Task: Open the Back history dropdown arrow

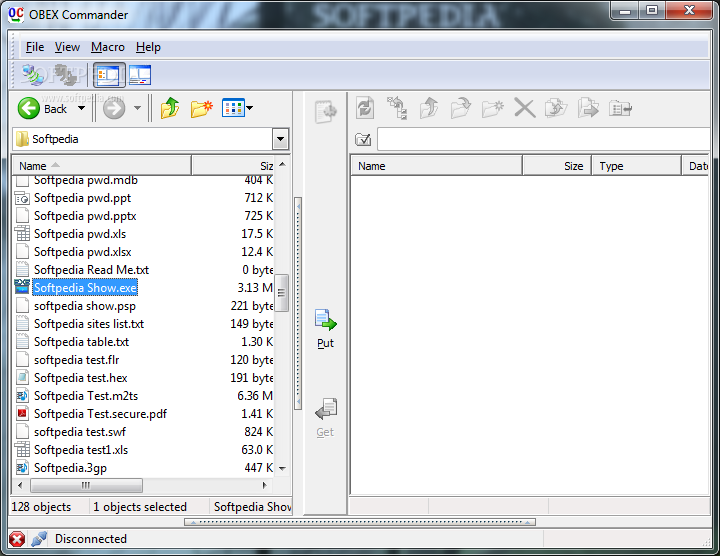Action: 81,108
